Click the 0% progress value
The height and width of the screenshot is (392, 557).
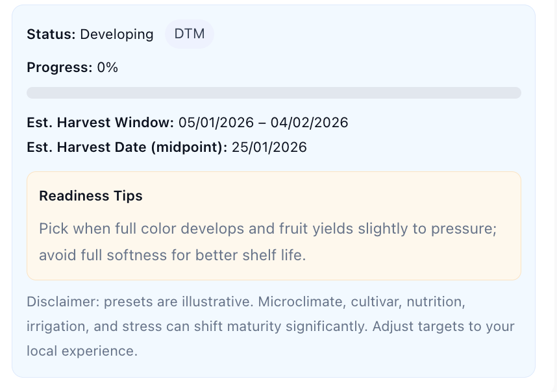(108, 67)
